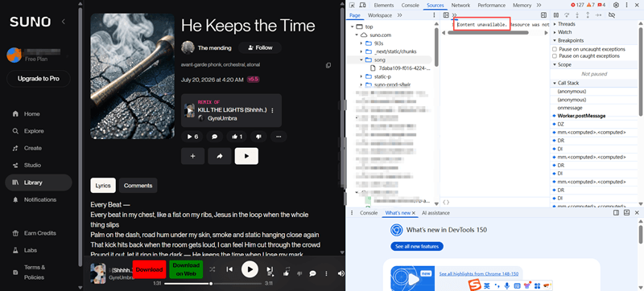This screenshot has height=291, width=644.
Task: Collapse the song folder in the file tree
Action: [x=361, y=59]
